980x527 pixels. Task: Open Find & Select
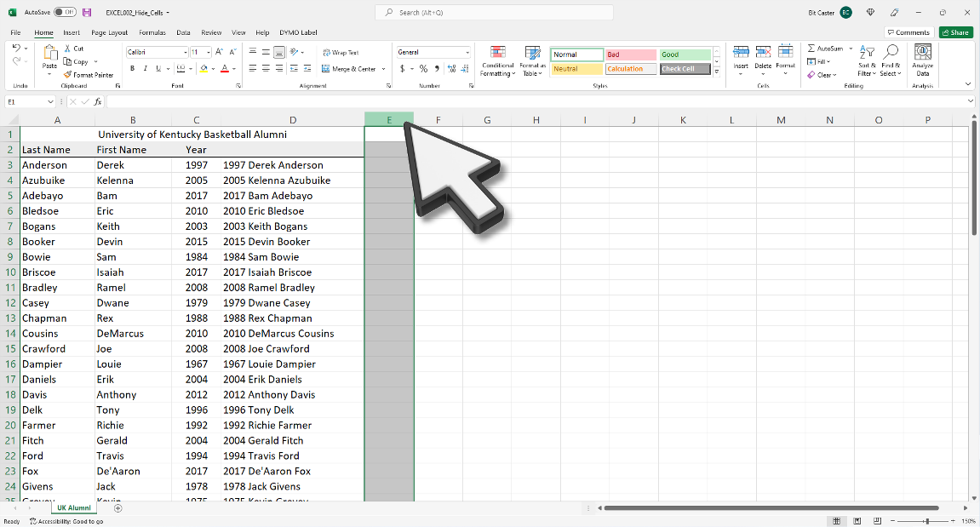tap(890, 60)
